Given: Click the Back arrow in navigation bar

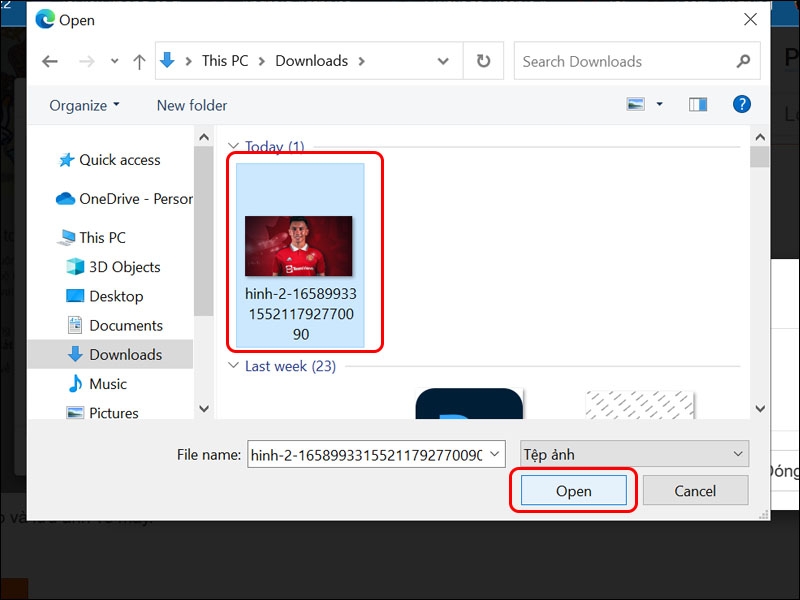Looking at the screenshot, I should point(49,62).
